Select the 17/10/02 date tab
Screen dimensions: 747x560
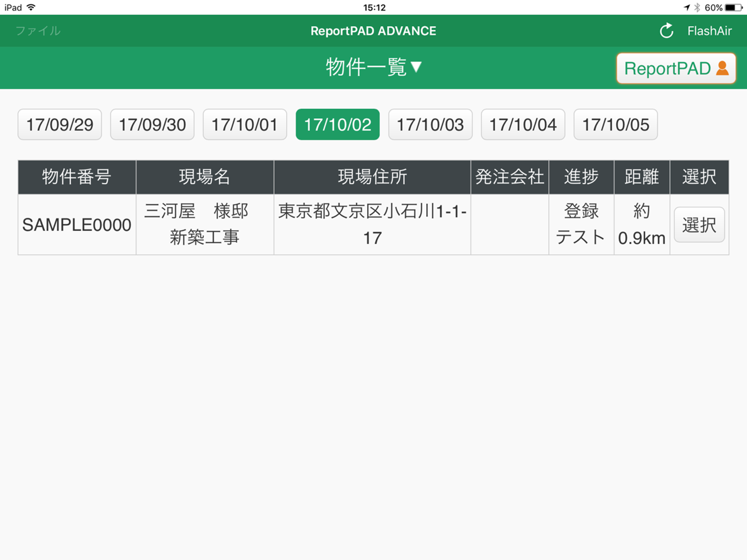(x=338, y=124)
